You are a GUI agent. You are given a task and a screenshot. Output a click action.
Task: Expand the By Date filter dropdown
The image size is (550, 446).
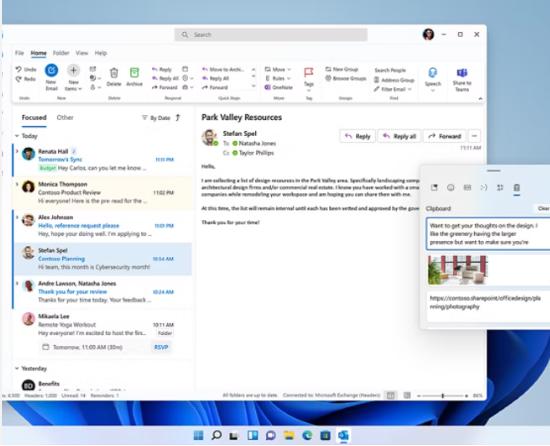coord(156,118)
